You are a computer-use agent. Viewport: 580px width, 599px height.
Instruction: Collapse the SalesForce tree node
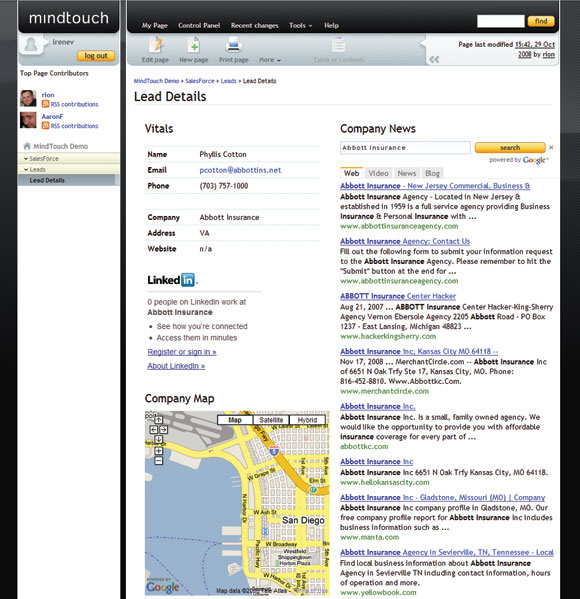pos(26,159)
